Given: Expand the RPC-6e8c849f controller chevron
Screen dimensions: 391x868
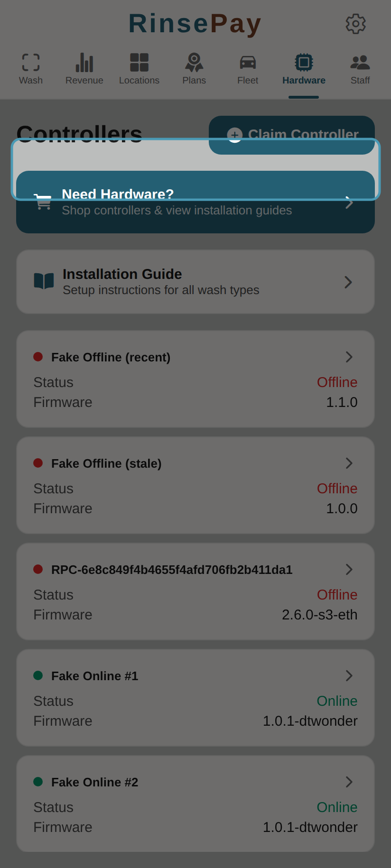Looking at the screenshot, I should (x=349, y=570).
